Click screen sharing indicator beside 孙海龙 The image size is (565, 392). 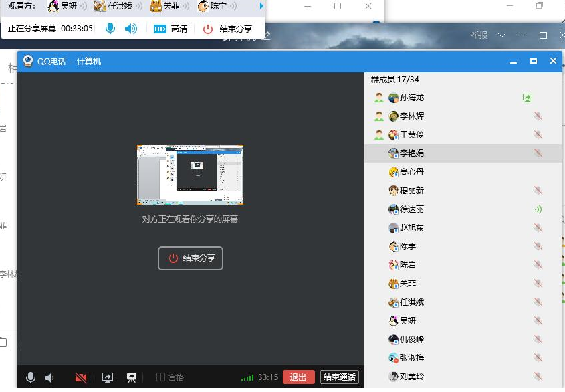point(528,98)
